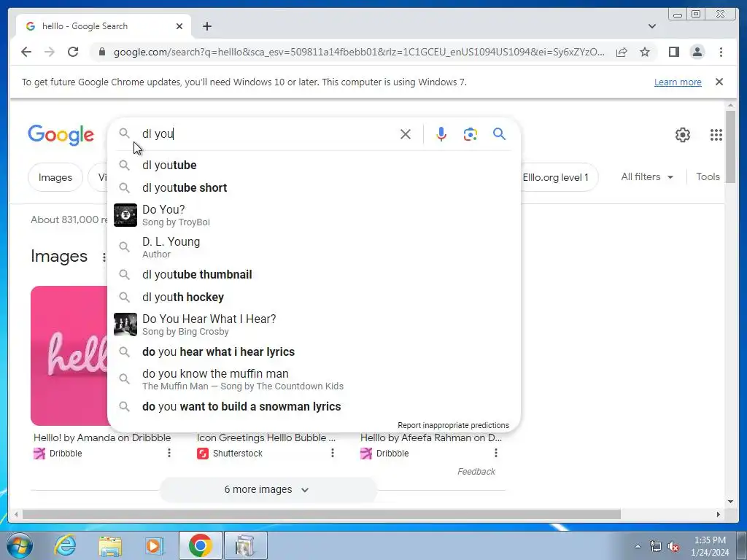
Task: Click the network tray icon
Action: point(656,546)
